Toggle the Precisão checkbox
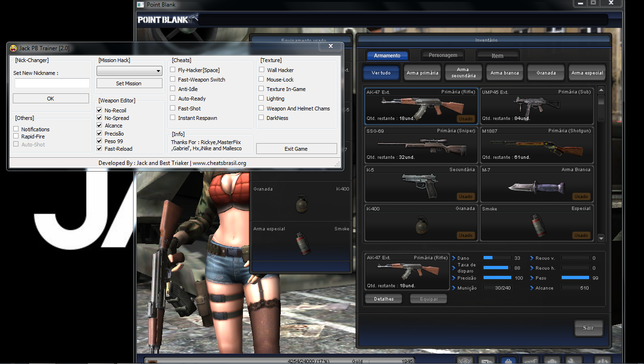Image resolution: width=644 pixels, height=364 pixels. point(99,133)
